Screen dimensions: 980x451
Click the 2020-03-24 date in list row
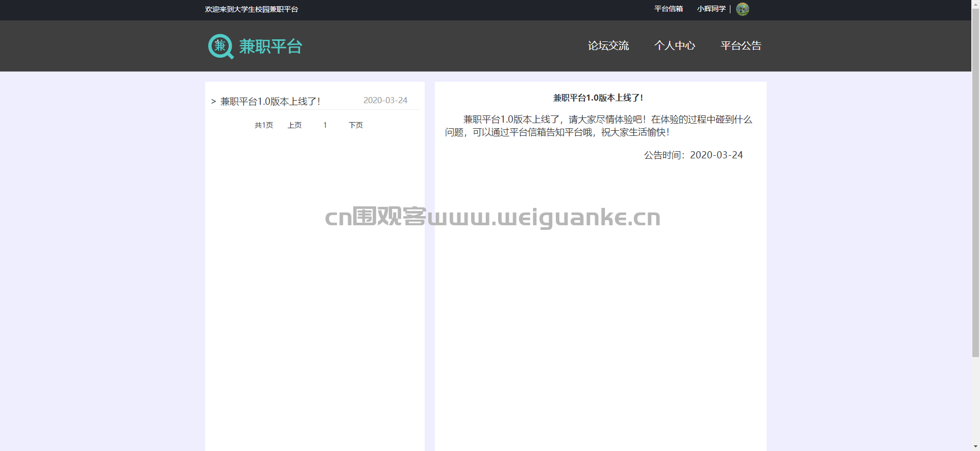point(385,101)
